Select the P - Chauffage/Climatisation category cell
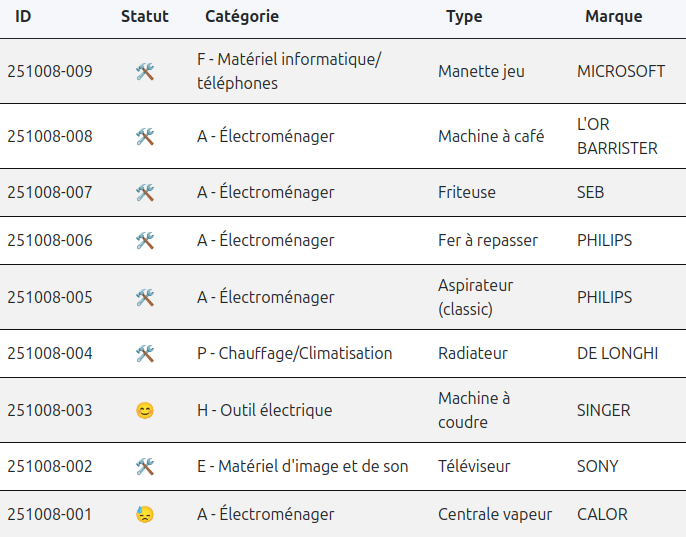686x537 pixels. [x=295, y=354]
